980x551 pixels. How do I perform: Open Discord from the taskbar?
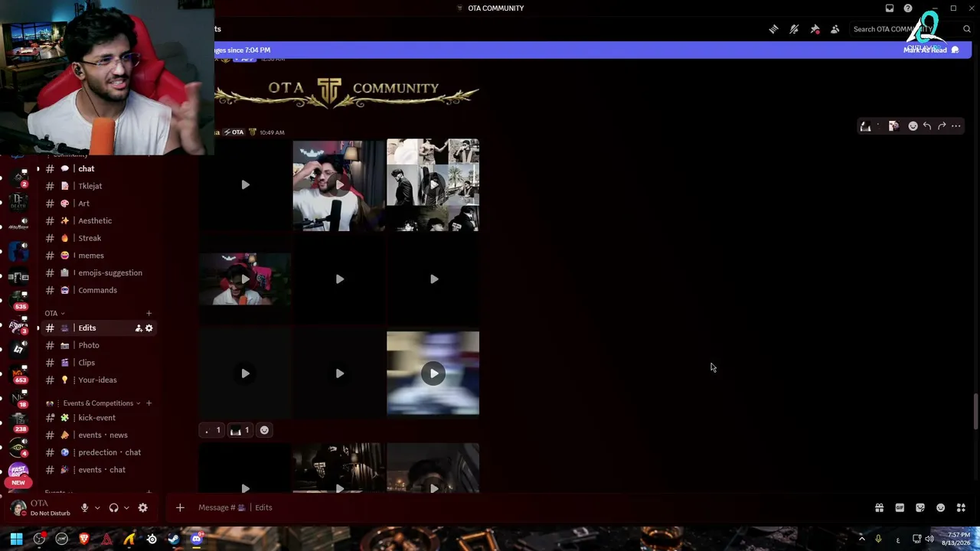click(x=196, y=539)
